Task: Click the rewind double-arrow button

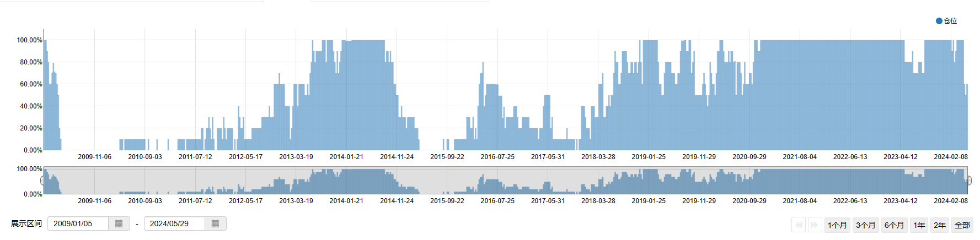Action: point(799,225)
